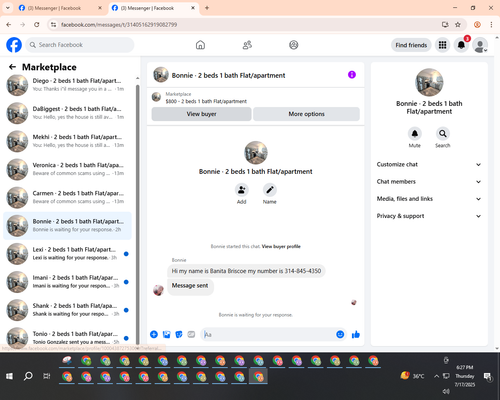Open Facebook Home icon
Screen dimensions: 500x400
click(200, 45)
